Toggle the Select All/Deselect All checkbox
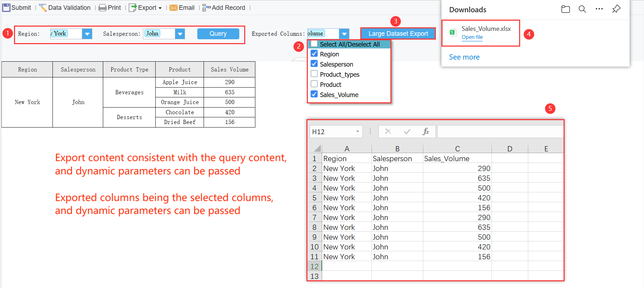 pyautogui.click(x=314, y=44)
